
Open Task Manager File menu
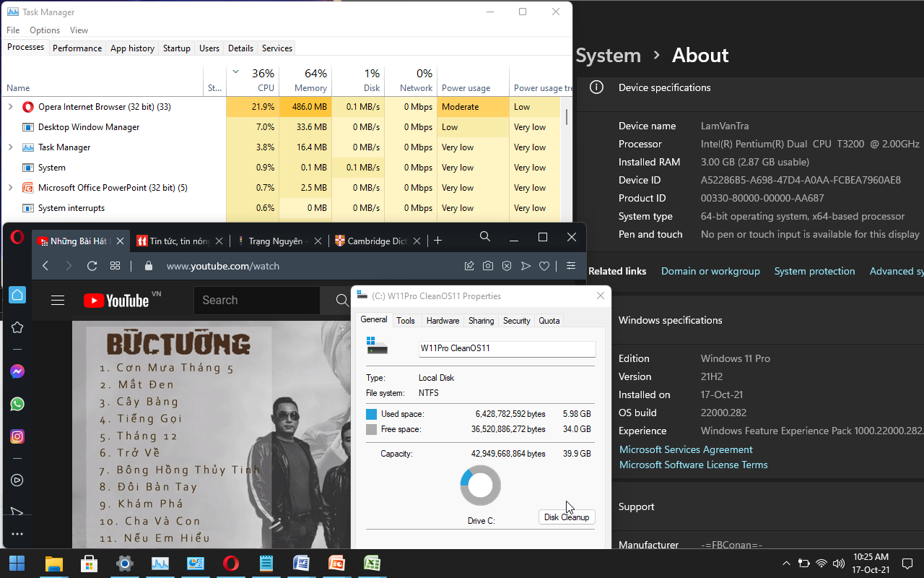(x=13, y=30)
